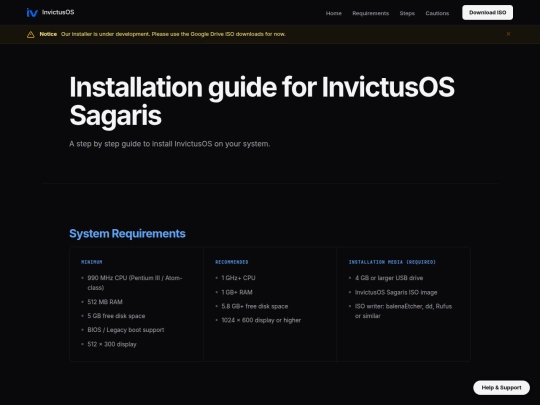The image size is (540, 405).
Task: Click the RECOMMENDED column label
Action: 231,262
